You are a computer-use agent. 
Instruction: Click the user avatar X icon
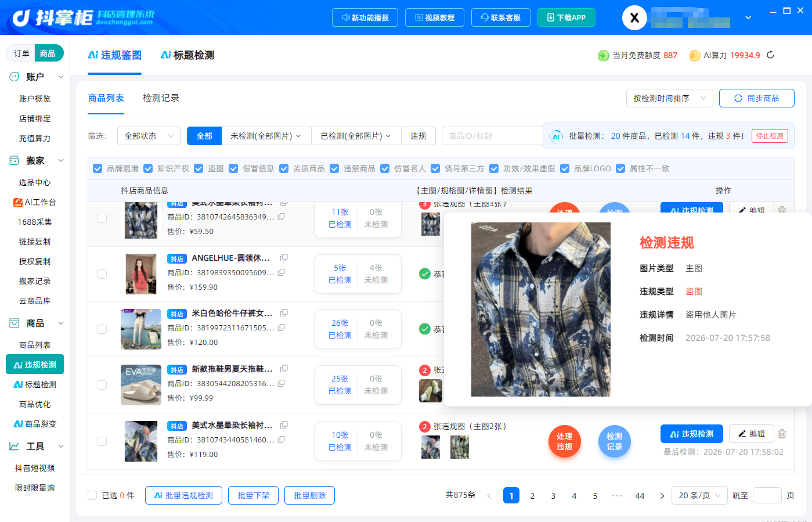point(634,18)
